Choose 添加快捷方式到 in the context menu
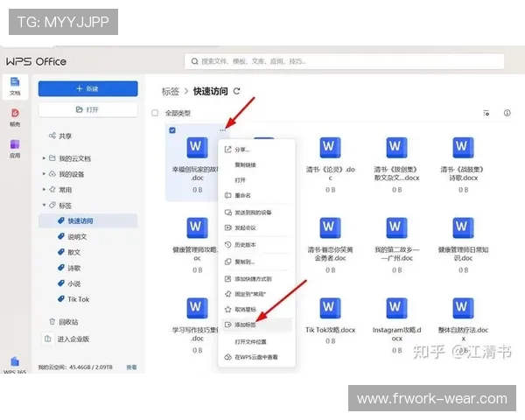The height and width of the screenshot is (420, 525). click(256, 279)
